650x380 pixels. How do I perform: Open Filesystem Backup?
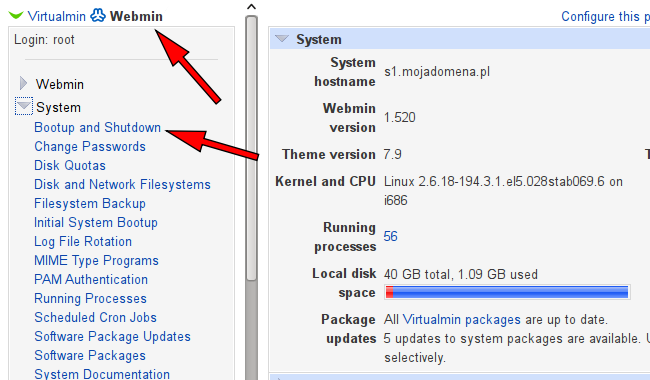(90, 203)
